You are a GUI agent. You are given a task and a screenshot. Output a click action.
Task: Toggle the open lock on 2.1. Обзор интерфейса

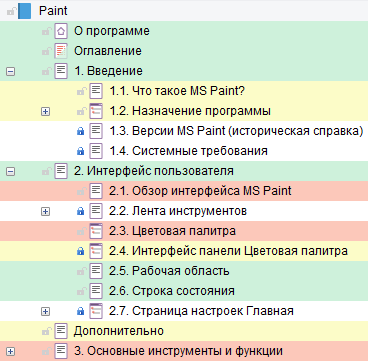[x=81, y=192]
